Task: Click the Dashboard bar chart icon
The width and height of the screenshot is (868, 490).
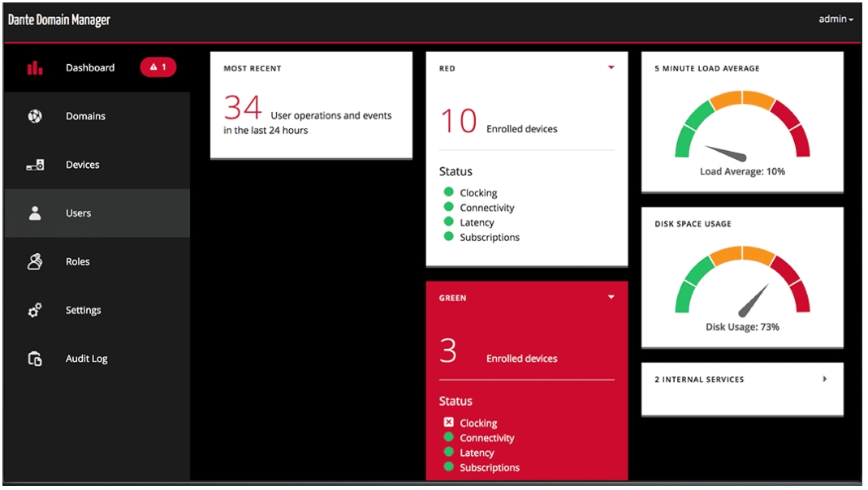Action: 35,68
